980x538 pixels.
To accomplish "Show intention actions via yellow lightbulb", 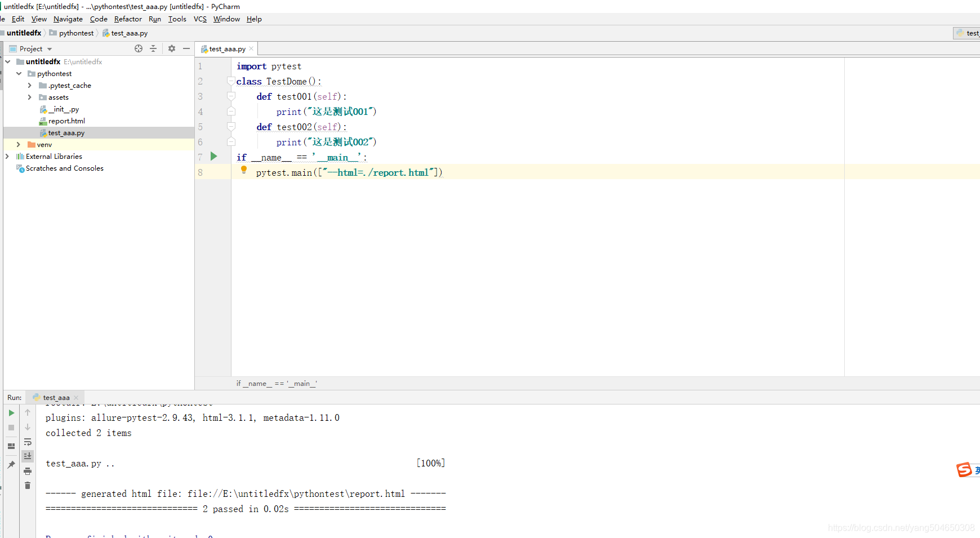I will click(x=244, y=170).
